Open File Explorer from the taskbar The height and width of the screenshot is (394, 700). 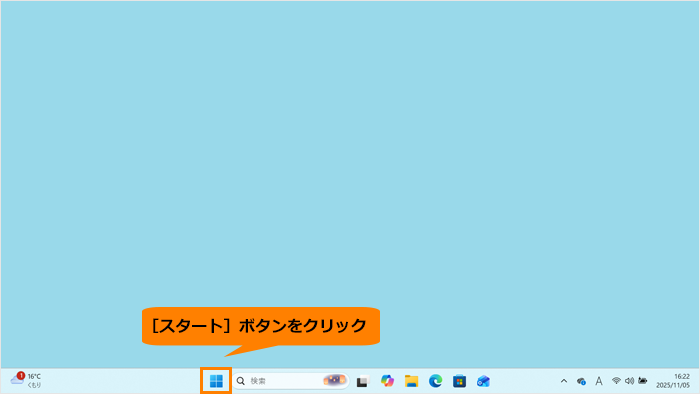click(x=411, y=381)
